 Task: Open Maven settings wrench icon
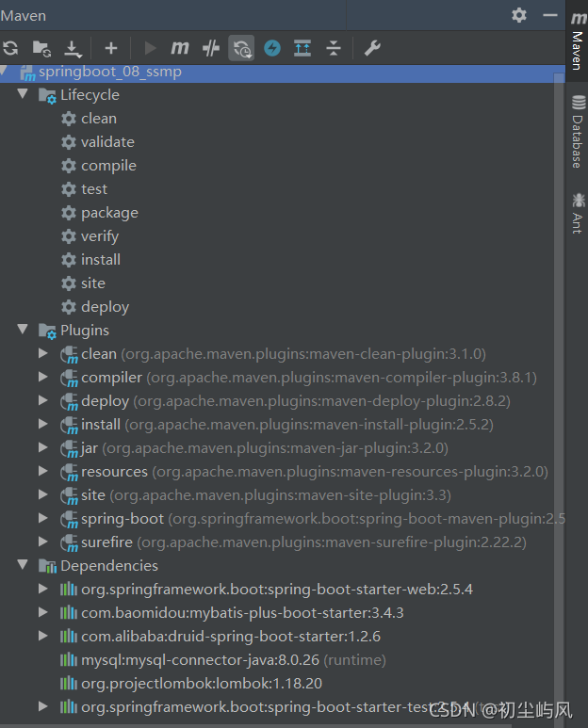point(372,48)
